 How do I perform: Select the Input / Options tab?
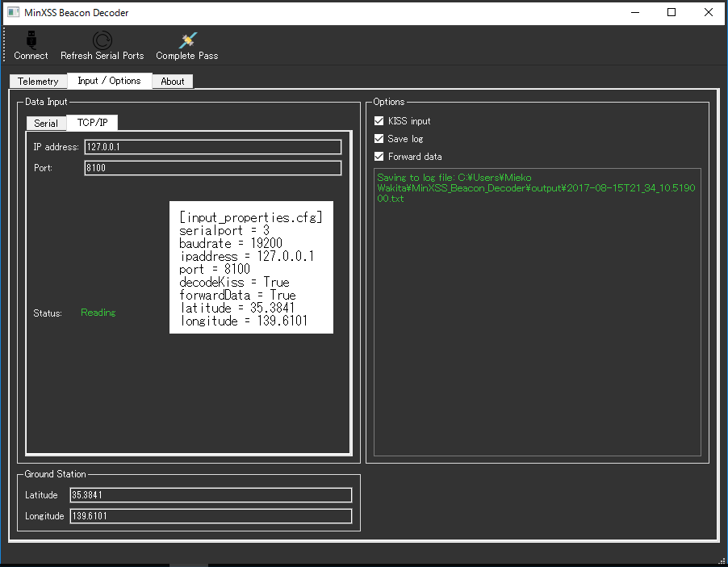[x=109, y=81]
